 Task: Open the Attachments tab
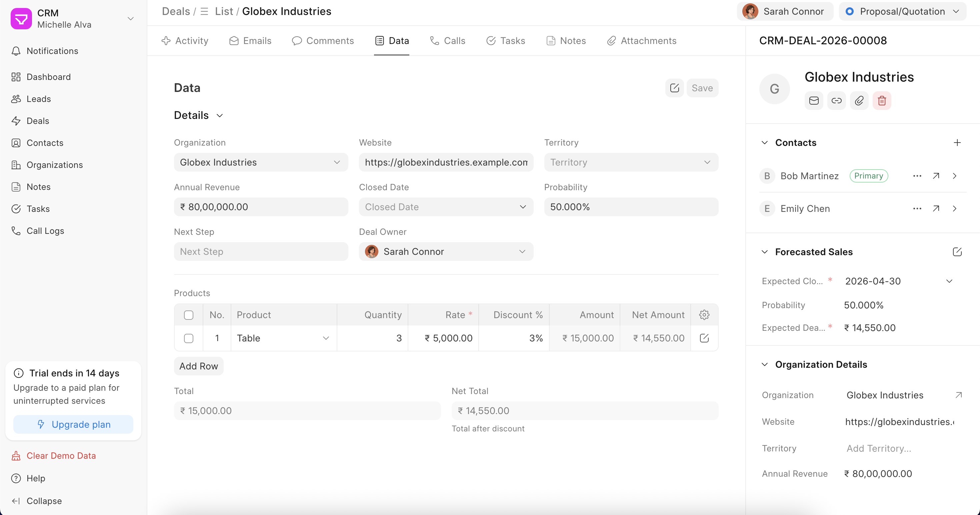coord(641,41)
